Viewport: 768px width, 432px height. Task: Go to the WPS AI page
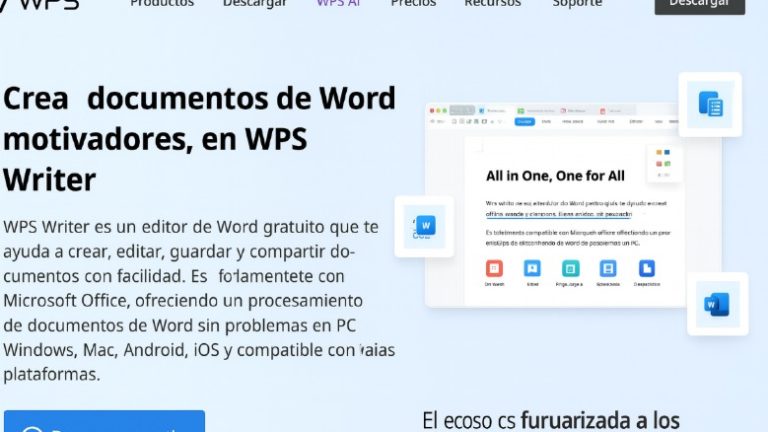click(x=338, y=3)
